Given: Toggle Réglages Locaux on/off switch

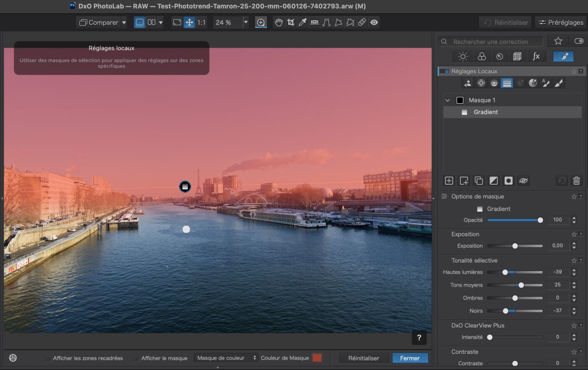Looking at the screenshot, I should click(x=444, y=71).
